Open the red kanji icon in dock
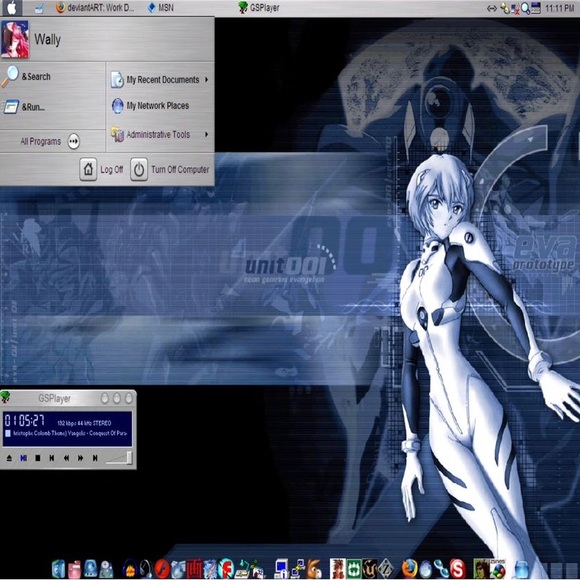Image resolution: width=580 pixels, height=580 pixels. [194, 569]
